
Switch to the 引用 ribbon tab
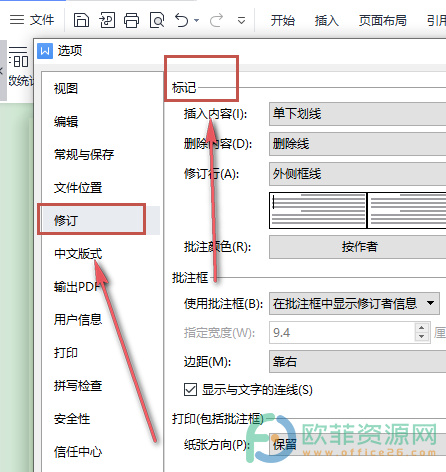click(x=436, y=21)
